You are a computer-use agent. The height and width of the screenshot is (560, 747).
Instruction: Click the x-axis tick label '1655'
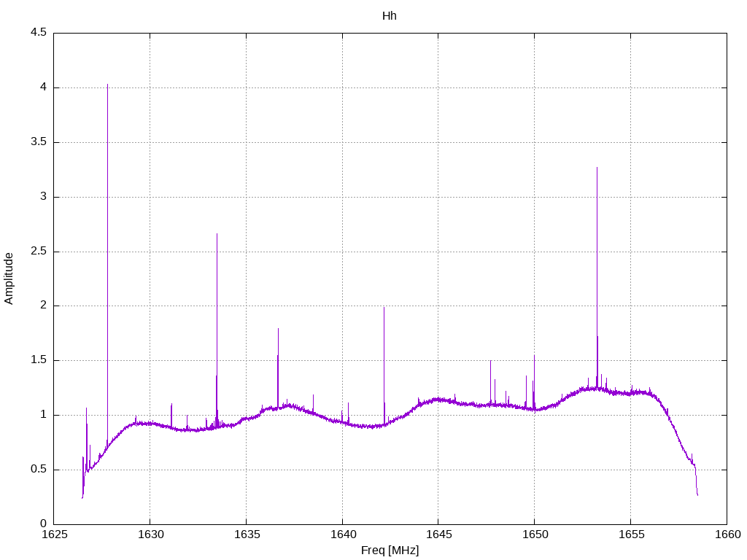click(x=631, y=534)
